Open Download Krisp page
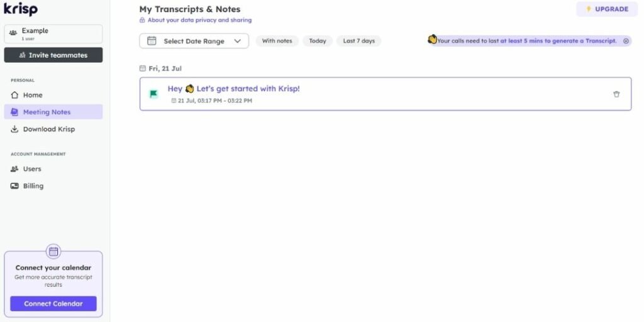 click(53, 129)
